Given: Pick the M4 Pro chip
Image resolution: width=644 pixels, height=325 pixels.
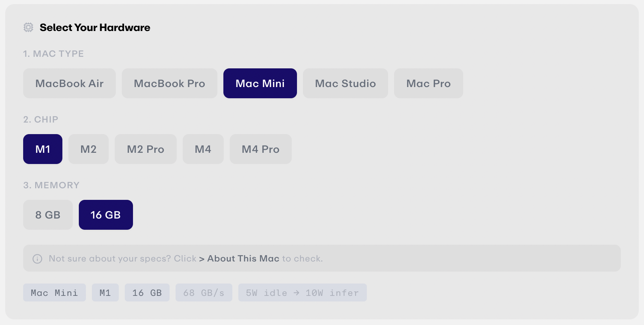Looking at the screenshot, I should pos(261,149).
